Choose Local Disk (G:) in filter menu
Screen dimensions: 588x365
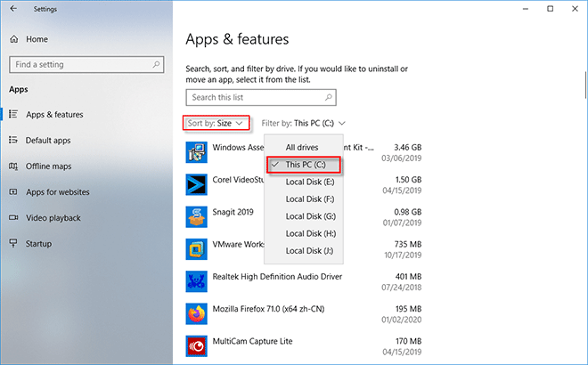pyautogui.click(x=304, y=216)
